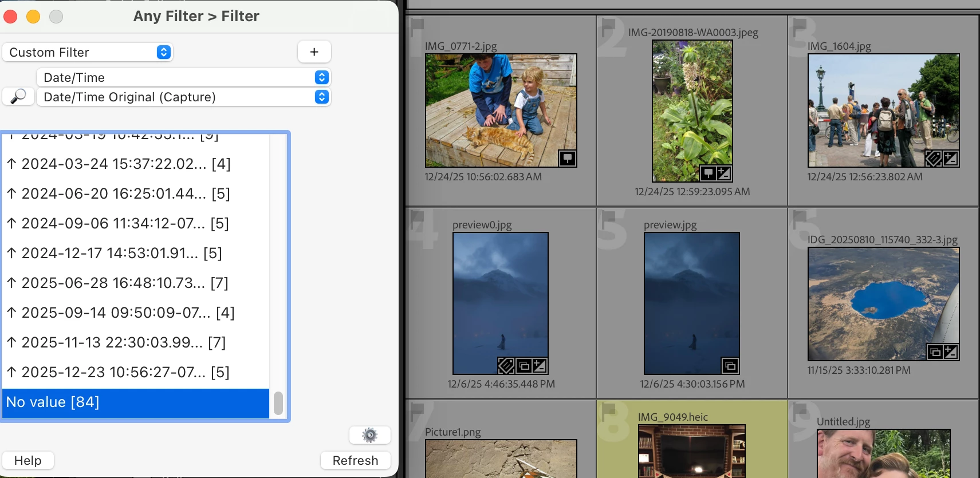Screen dimensions: 980x478
Task: Click the date list scrollbar thumb
Action: pyautogui.click(x=278, y=403)
